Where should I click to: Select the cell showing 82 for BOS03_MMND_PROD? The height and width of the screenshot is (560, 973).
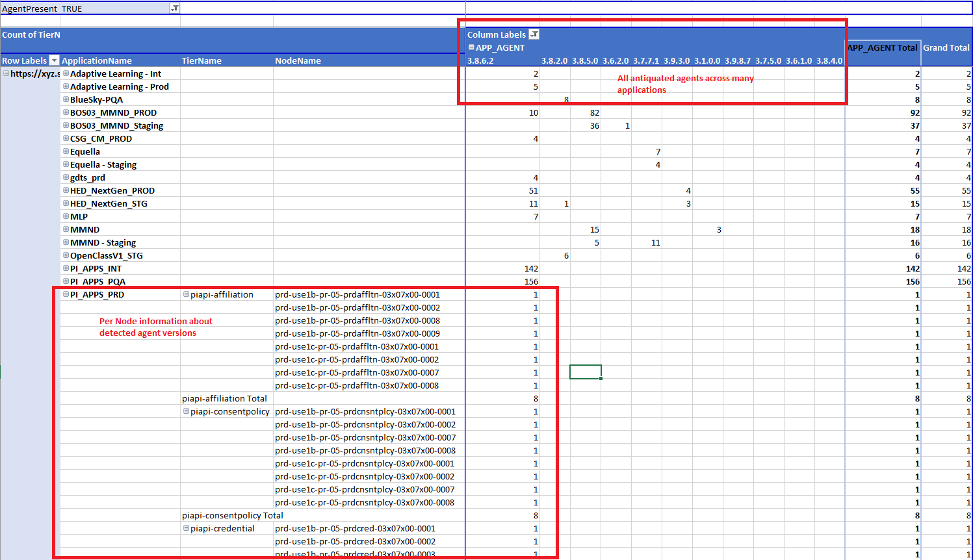585,112
